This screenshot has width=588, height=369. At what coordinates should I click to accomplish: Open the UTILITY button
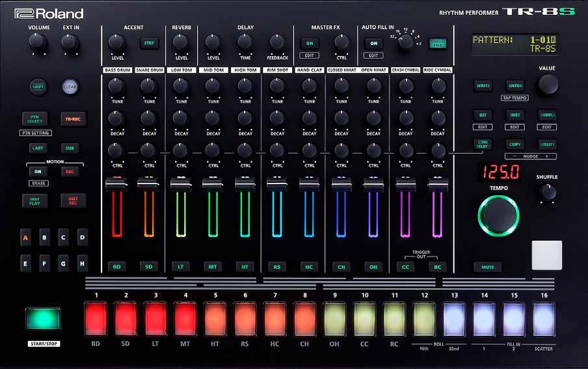(x=547, y=144)
